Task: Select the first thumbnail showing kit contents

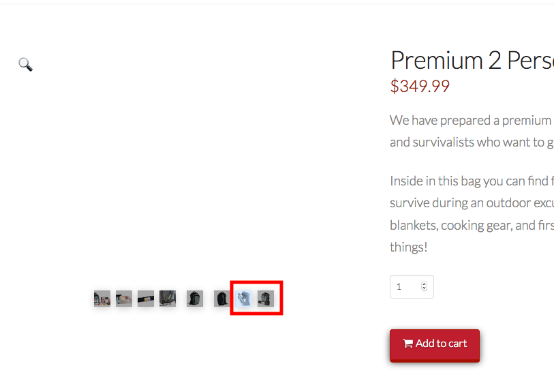Action: 102,299
